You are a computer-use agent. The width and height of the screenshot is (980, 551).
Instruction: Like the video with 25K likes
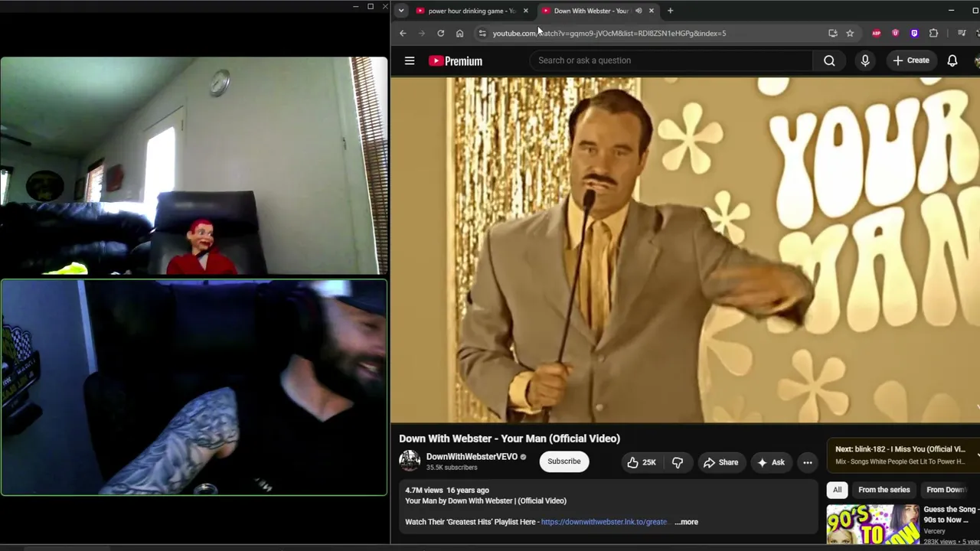tap(642, 462)
